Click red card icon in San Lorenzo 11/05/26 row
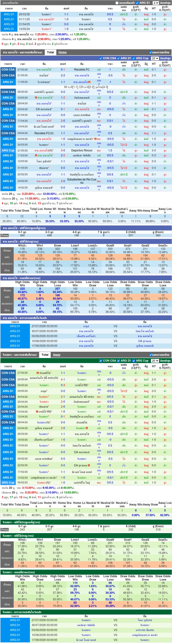The height and width of the screenshot is (644, 172). pos(89,82)
